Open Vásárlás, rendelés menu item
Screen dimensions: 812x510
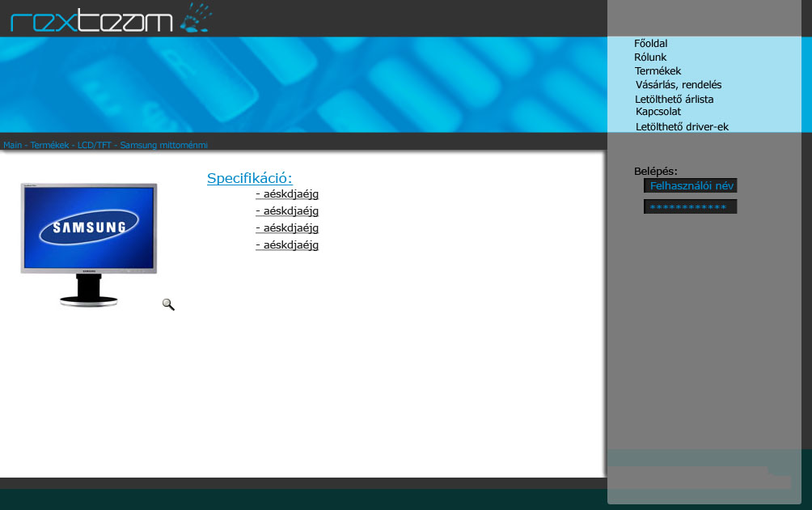click(679, 84)
